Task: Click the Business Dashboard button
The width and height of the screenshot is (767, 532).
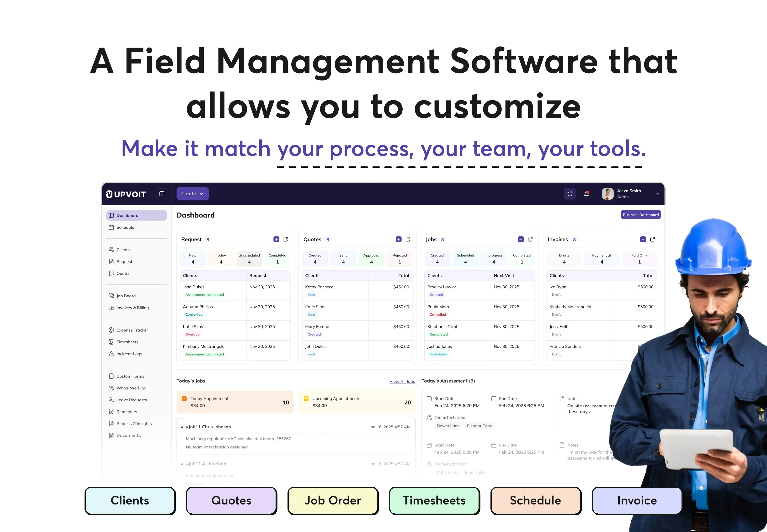Action: pyautogui.click(x=640, y=215)
